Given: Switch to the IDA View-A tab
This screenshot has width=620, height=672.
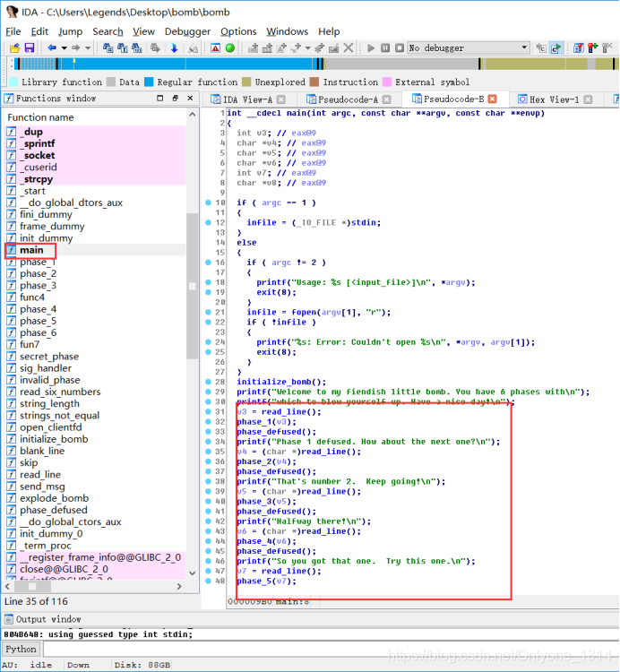Looking at the screenshot, I should (x=247, y=99).
